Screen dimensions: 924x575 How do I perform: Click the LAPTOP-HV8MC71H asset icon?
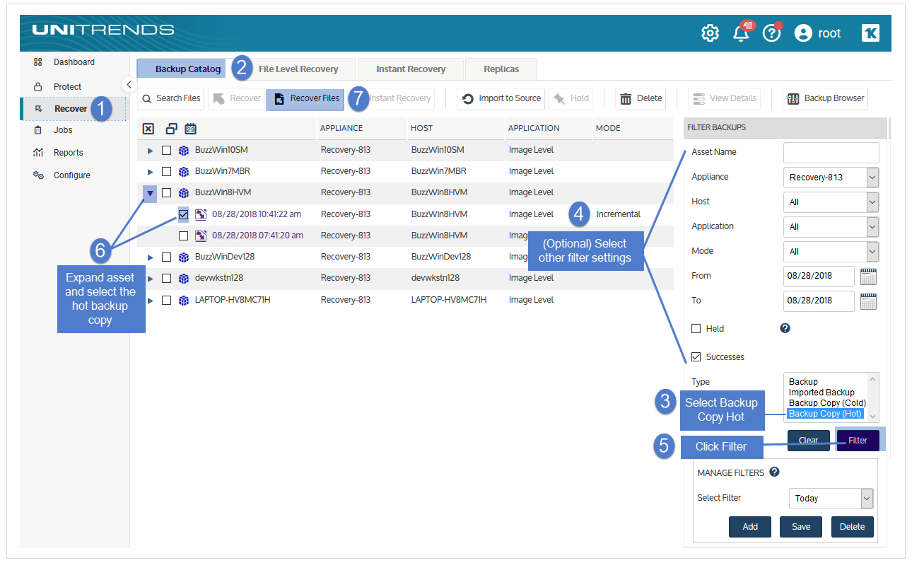[x=184, y=300]
